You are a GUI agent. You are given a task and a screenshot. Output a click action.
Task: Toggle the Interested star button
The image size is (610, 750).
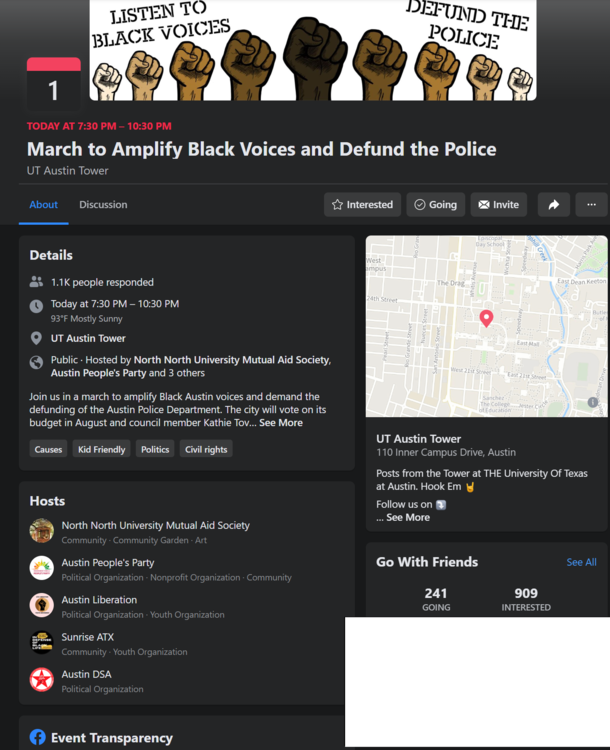362,205
